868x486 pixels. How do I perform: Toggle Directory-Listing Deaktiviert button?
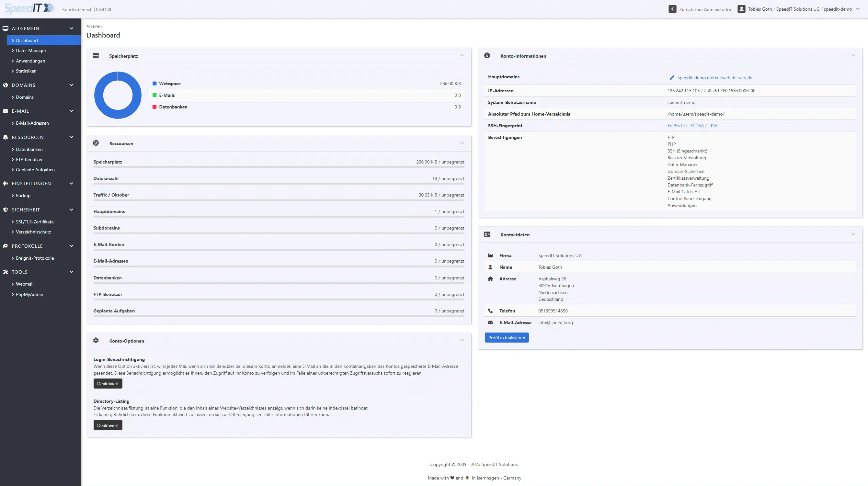pyautogui.click(x=108, y=425)
